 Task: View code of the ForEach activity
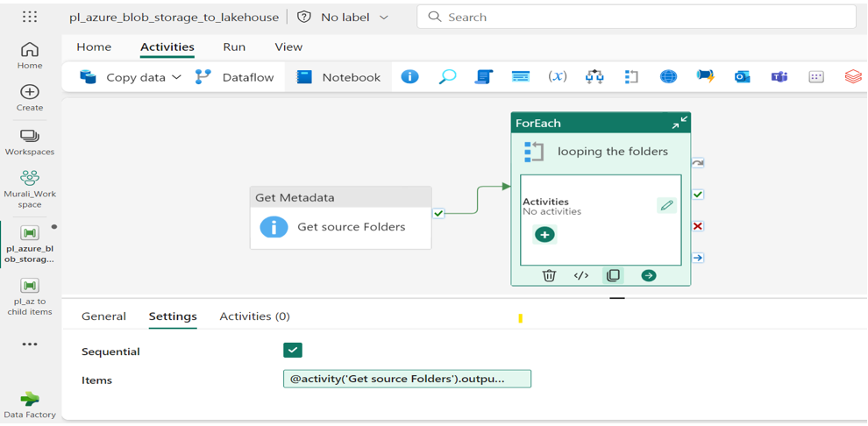pos(580,275)
